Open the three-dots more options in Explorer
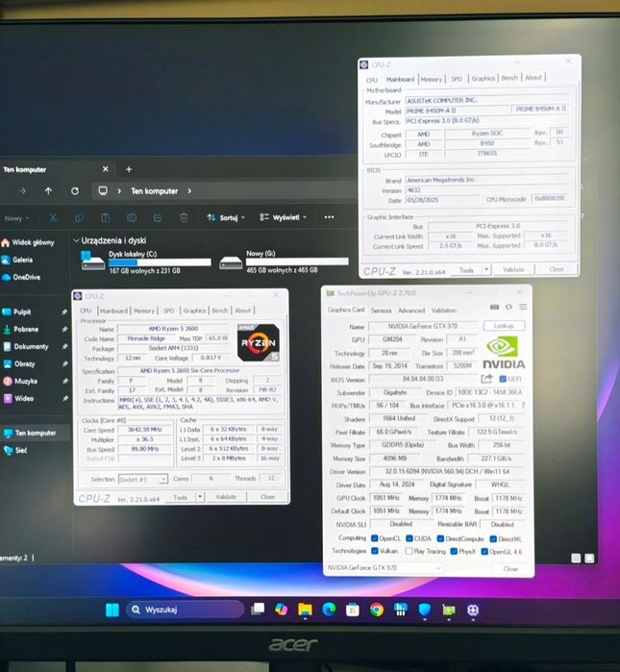The image size is (620, 672). pyautogui.click(x=329, y=217)
